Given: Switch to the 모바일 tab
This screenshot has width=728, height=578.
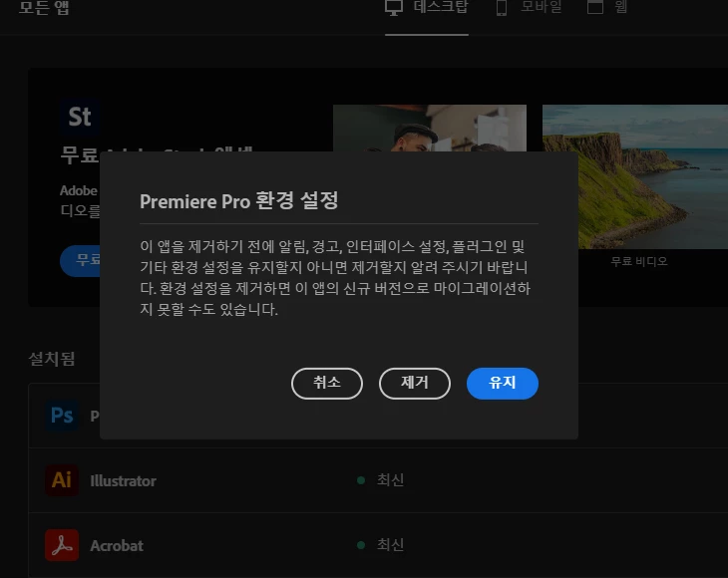Looking at the screenshot, I should (530, 7).
